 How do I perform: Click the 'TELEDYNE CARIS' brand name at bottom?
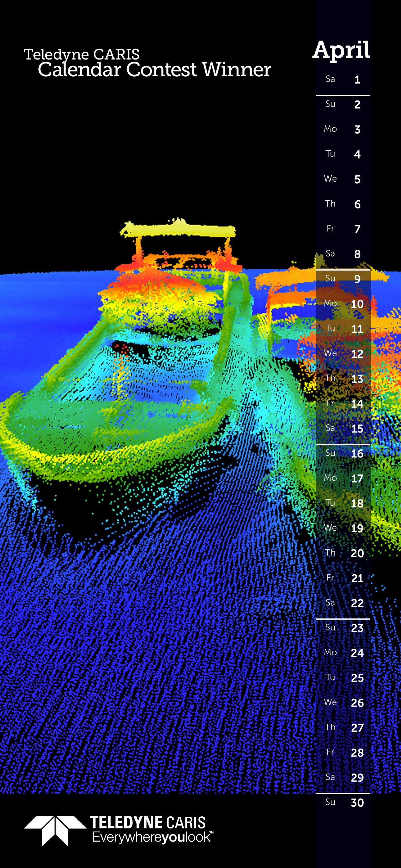pyautogui.click(x=148, y=823)
